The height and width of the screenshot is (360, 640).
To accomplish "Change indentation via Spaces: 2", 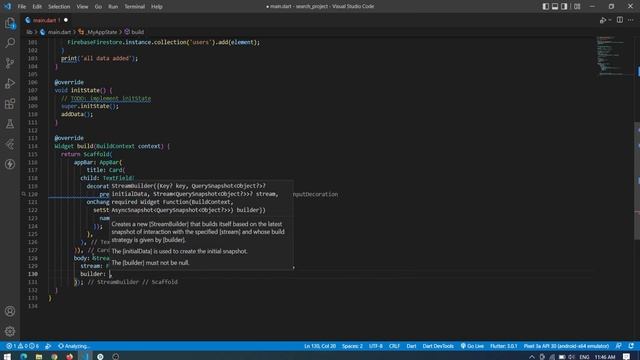I will tap(352, 346).
